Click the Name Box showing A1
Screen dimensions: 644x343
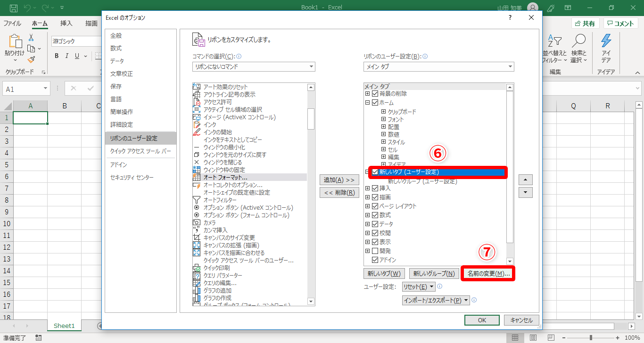(x=23, y=89)
